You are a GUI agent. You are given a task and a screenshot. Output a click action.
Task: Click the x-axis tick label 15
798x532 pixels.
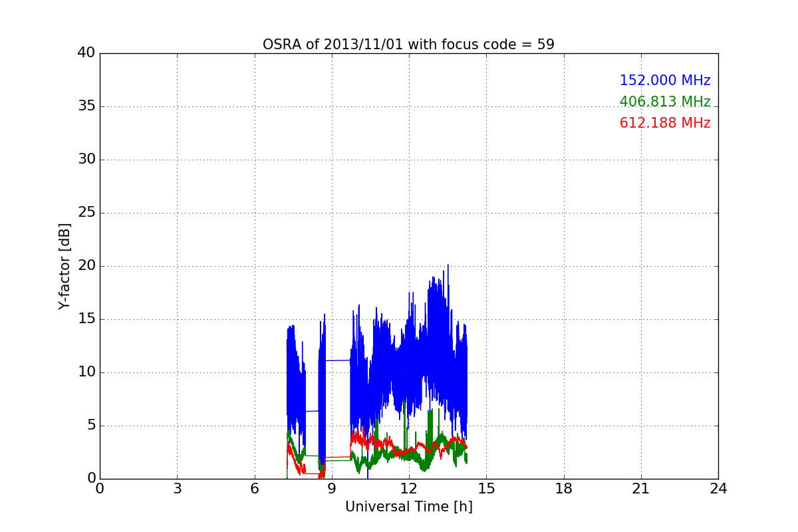[486, 488]
